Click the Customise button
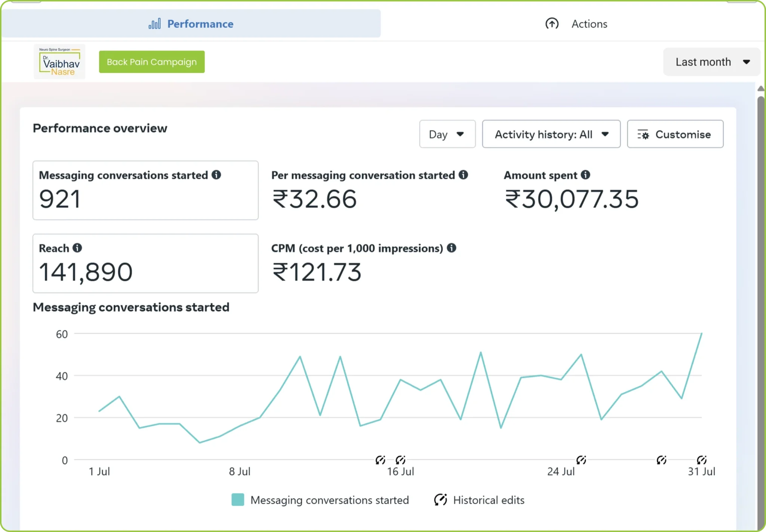The width and height of the screenshot is (766, 532). [675, 134]
